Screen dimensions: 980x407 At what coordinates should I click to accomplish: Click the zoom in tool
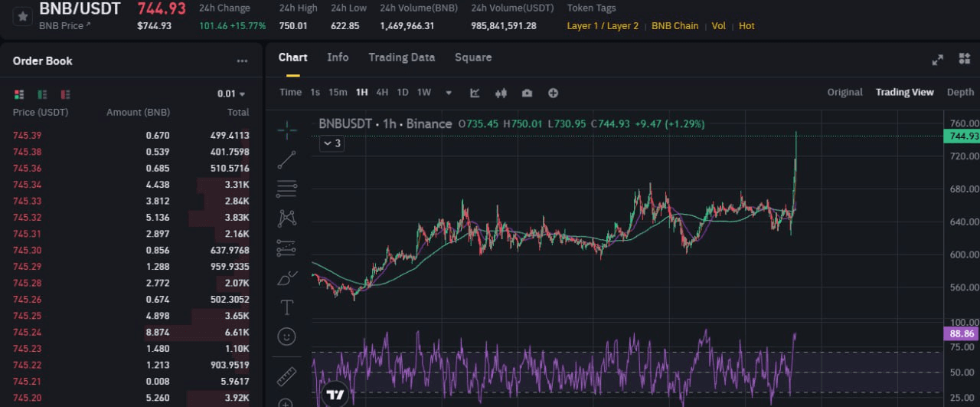point(287,402)
